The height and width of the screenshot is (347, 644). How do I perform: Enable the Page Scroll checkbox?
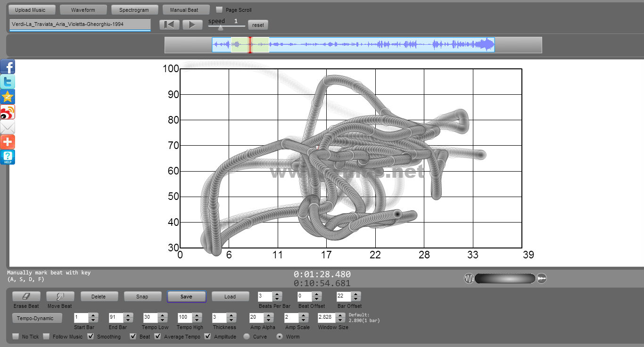pyautogui.click(x=219, y=10)
